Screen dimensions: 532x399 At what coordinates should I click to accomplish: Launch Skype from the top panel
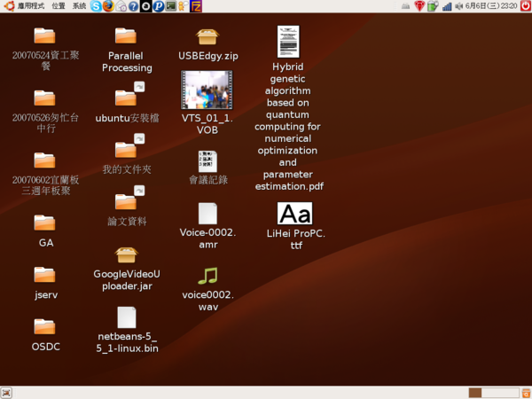96,6
